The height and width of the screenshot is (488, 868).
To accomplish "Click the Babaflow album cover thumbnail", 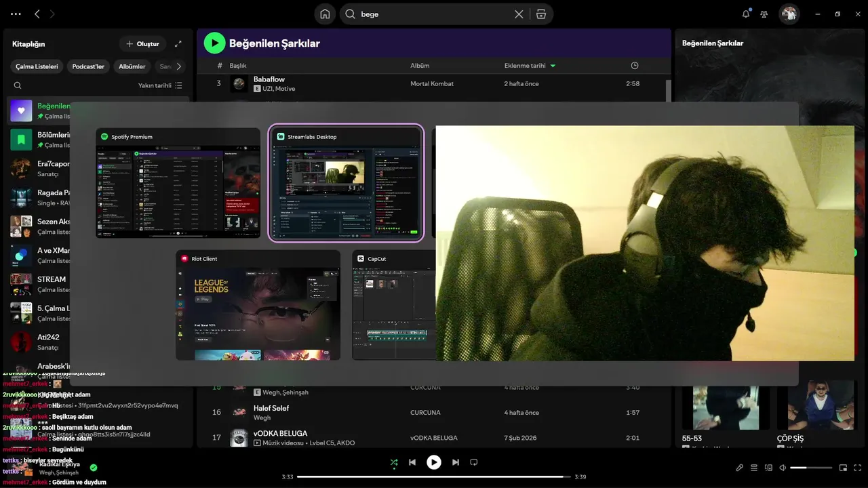I will [x=239, y=84].
